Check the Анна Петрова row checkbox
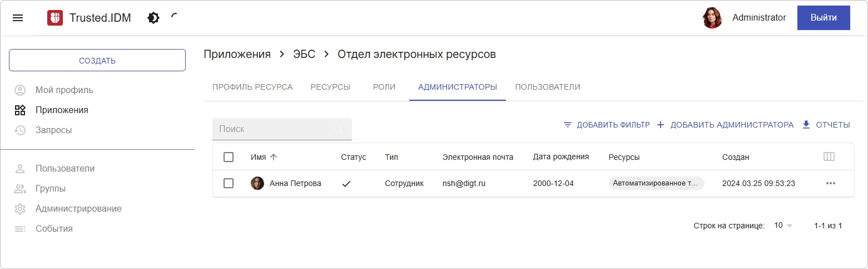The image size is (868, 269). coord(229,183)
